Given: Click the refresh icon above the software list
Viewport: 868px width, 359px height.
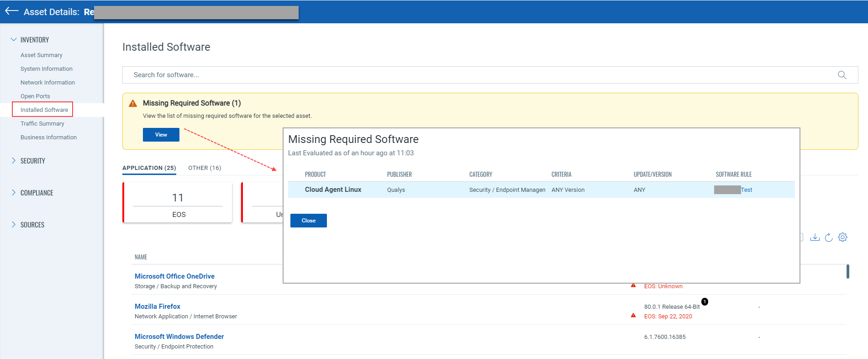Looking at the screenshot, I should (829, 237).
